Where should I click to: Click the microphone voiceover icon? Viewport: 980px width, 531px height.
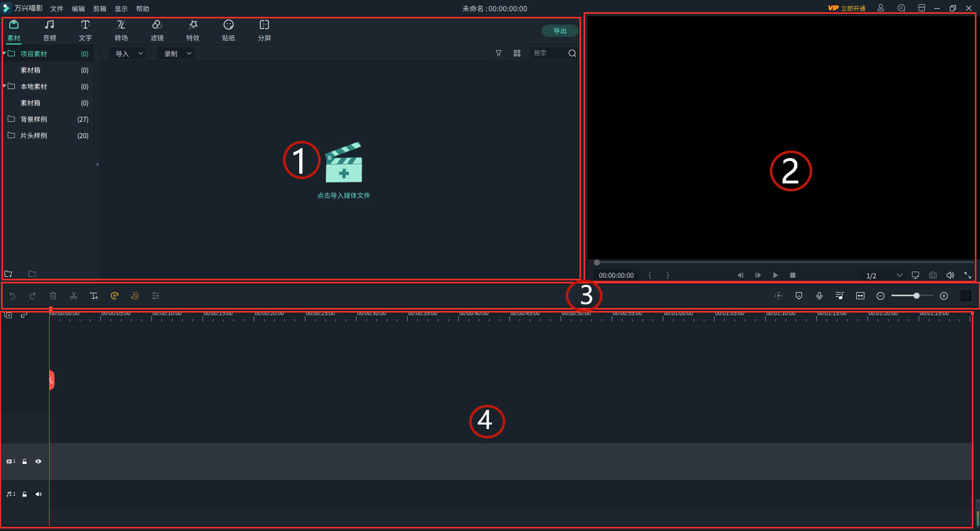point(819,296)
